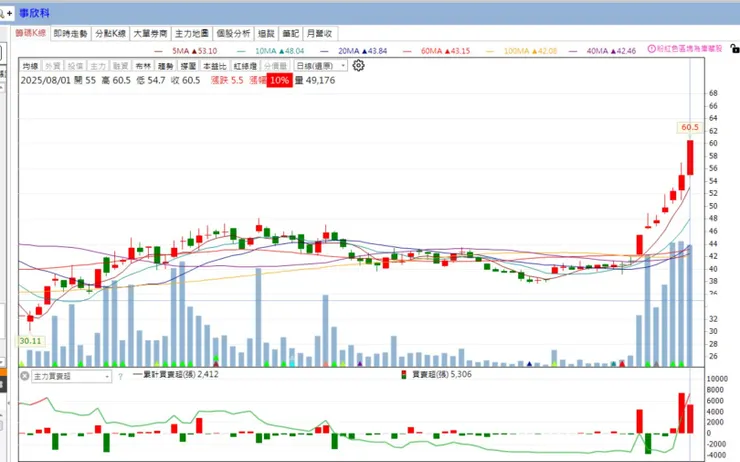The image size is (740, 462).
Task: Click the red 10% gain badge
Action: tap(279, 80)
